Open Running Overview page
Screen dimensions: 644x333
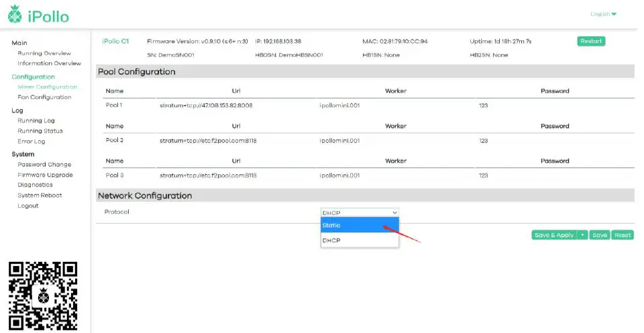tap(44, 53)
